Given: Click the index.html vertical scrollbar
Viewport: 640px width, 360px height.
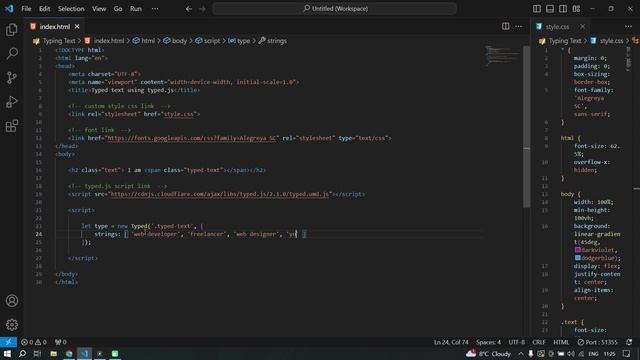Looking at the screenshot, I should [527, 127].
